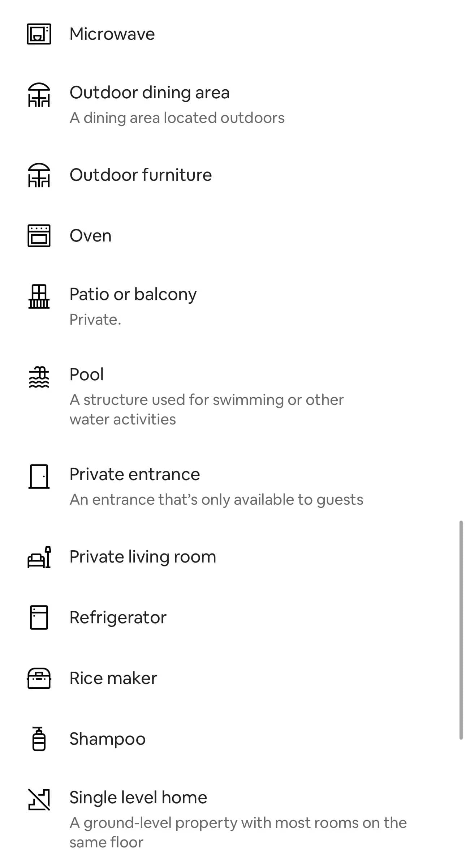Tap the Refrigerator icon
This screenshot has width=466, height=868.
(x=39, y=617)
